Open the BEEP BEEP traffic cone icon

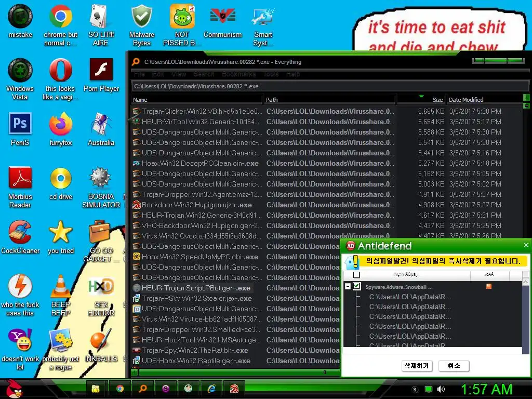point(60,295)
